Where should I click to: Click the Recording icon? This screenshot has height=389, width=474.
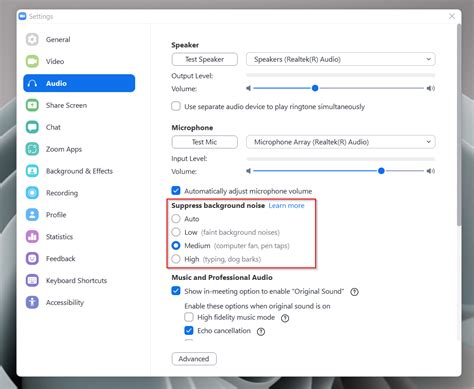32,193
